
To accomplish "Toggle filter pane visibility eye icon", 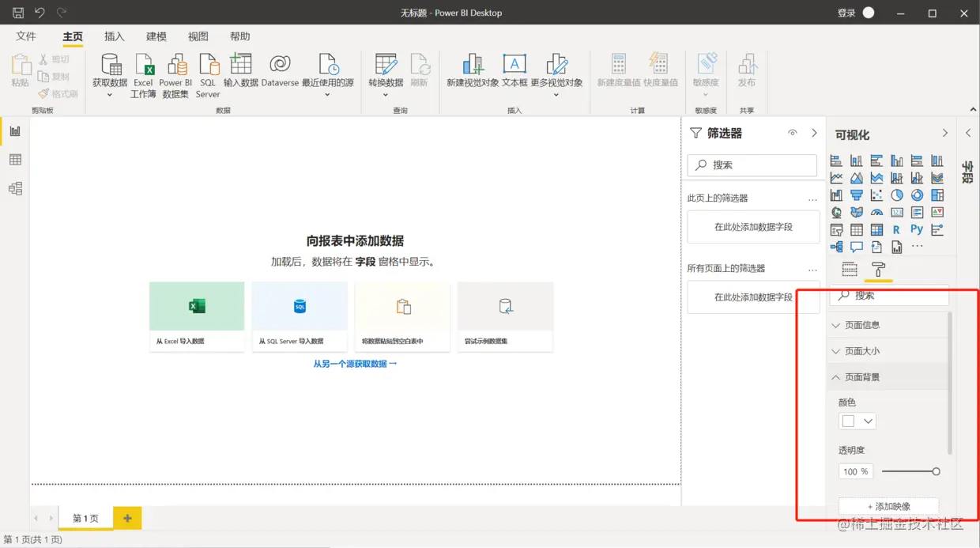I will pyautogui.click(x=793, y=133).
